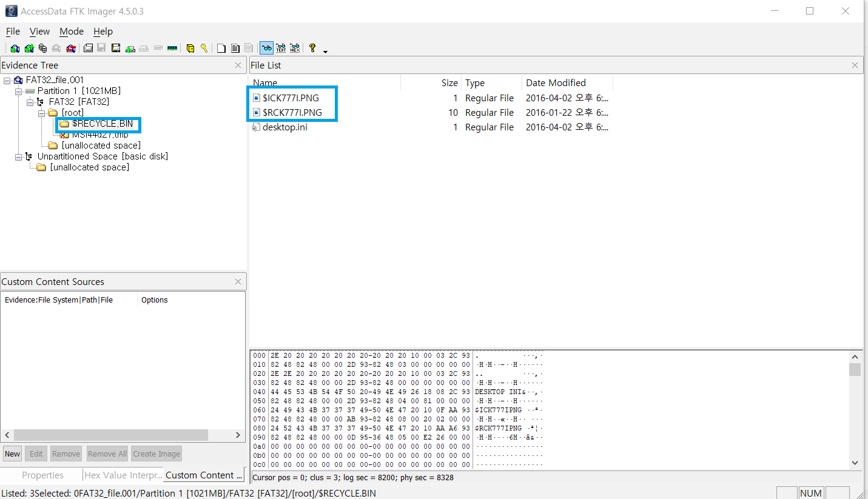Click Create Custom Content Image icon

(x=144, y=49)
